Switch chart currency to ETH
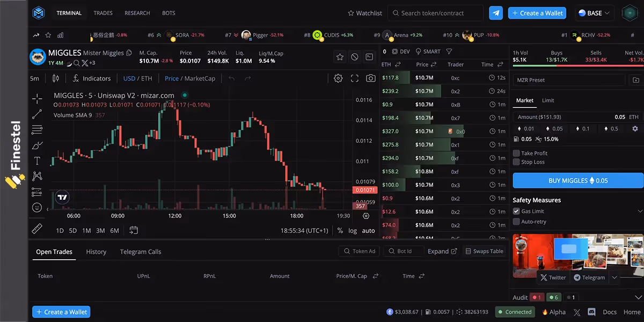 coord(147,78)
